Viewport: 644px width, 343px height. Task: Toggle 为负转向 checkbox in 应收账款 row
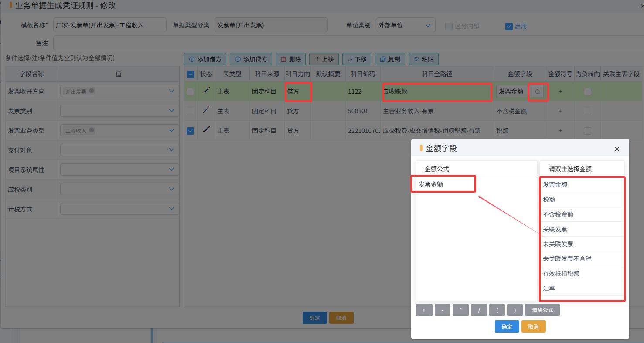coord(587,92)
